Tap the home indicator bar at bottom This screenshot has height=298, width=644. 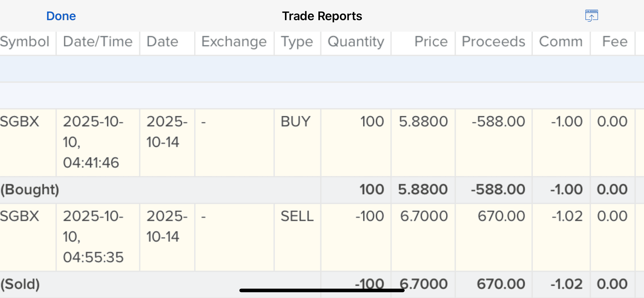point(322,290)
